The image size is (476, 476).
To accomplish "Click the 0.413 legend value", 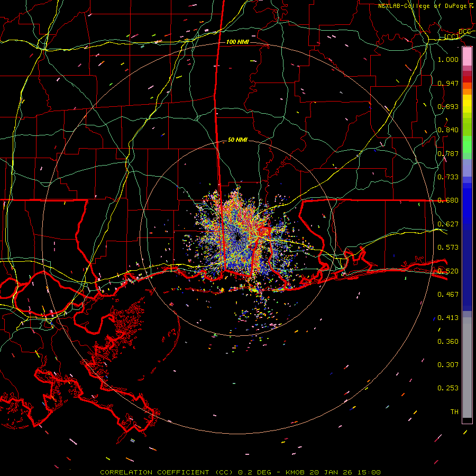I will 448,317.
